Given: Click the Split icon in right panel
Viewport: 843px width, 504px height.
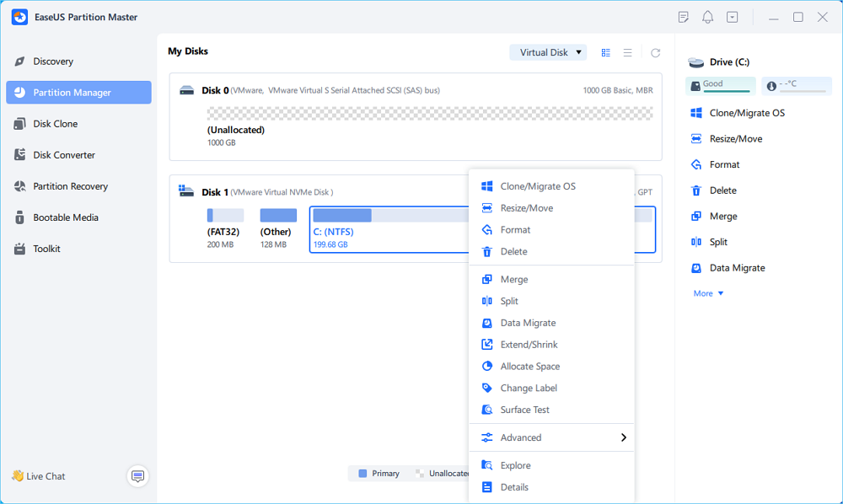Looking at the screenshot, I should pyautogui.click(x=696, y=242).
